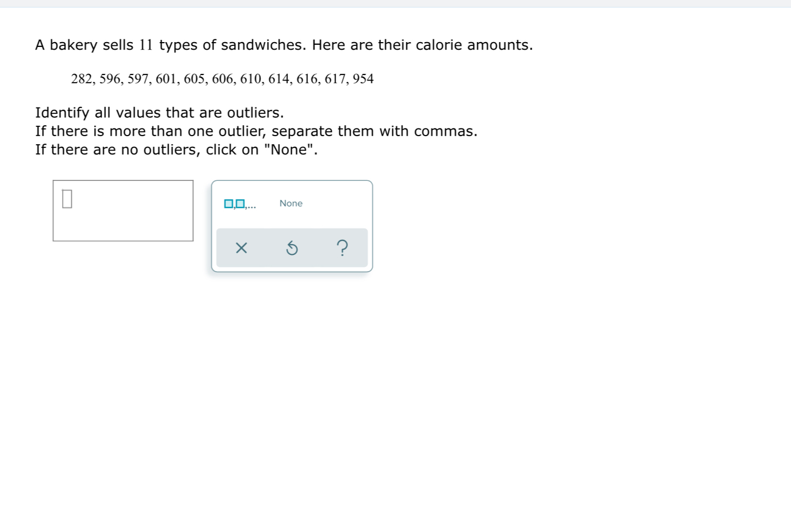Image resolution: width=791 pixels, height=532 pixels.
Task: Activate the small blue answer placeholder square
Action: [x=66, y=200]
